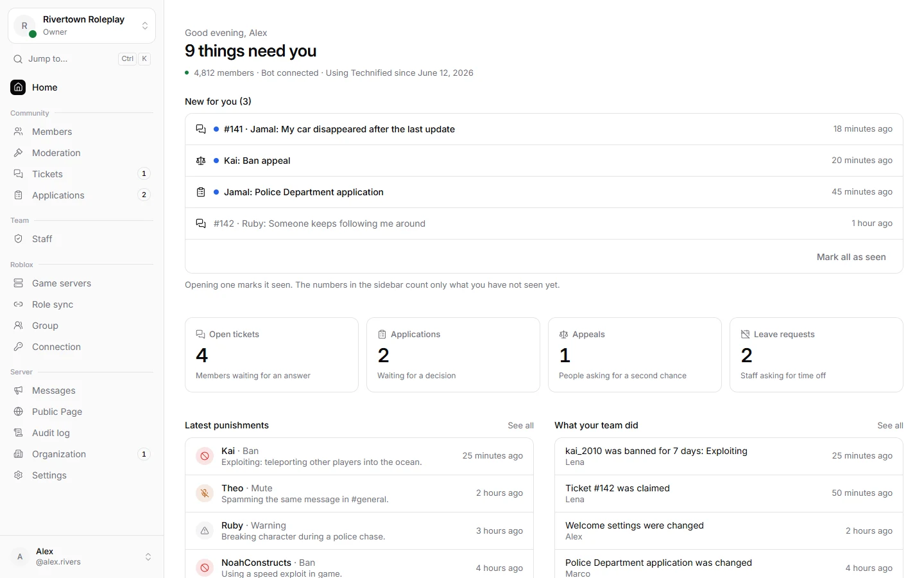
Task: Open the Leave requests summary card
Action: tap(816, 355)
